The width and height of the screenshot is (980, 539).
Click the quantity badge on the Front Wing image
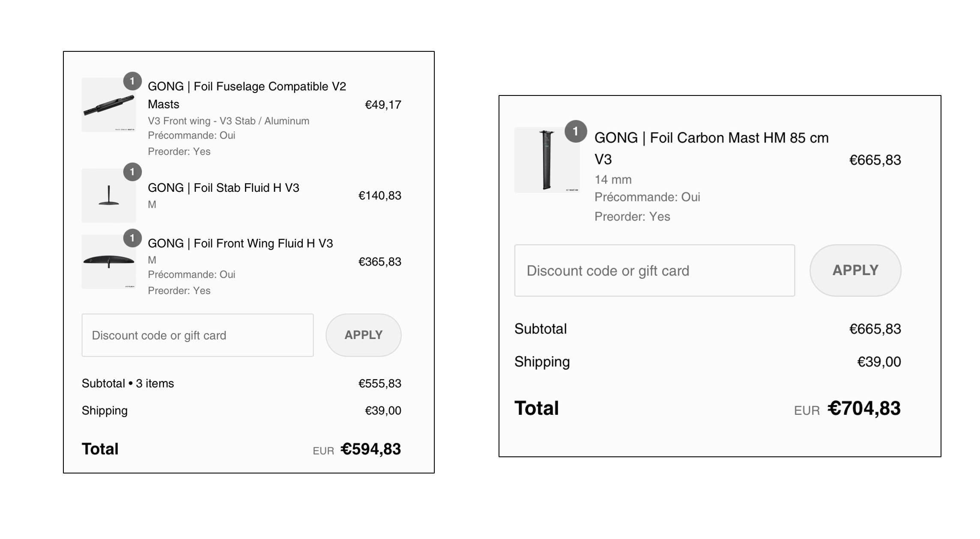pyautogui.click(x=132, y=238)
